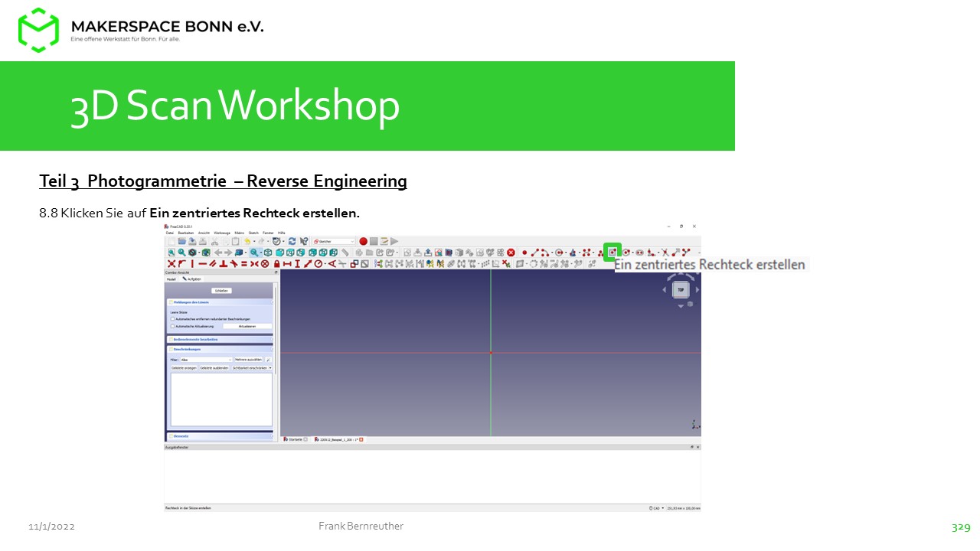Select the arc creation tool
Viewport: 980px width, 551px height.
tap(545, 253)
